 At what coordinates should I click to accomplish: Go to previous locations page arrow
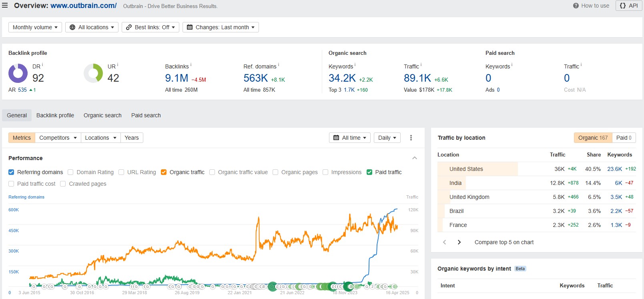pyautogui.click(x=444, y=242)
